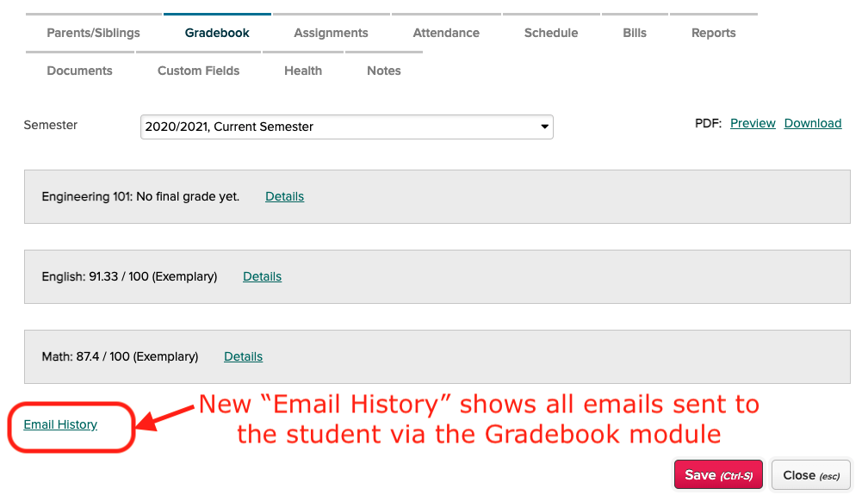Select the Notes tab
868x501 pixels.
pyautogui.click(x=384, y=71)
